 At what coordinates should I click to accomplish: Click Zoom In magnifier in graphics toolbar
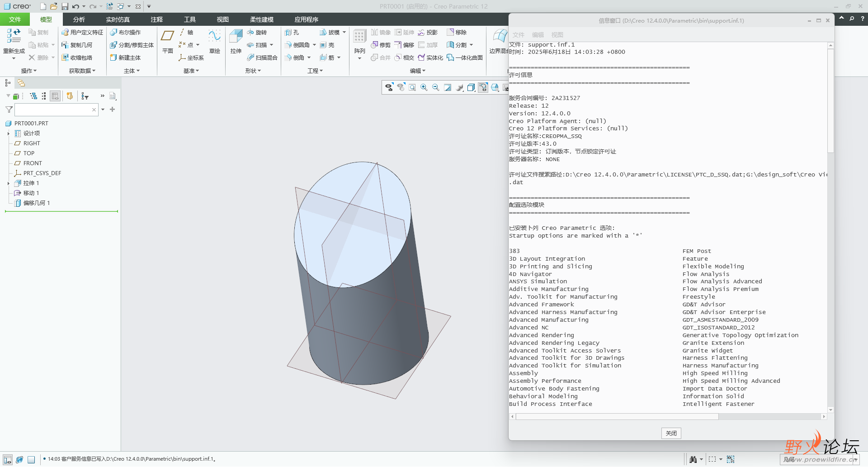[424, 88]
